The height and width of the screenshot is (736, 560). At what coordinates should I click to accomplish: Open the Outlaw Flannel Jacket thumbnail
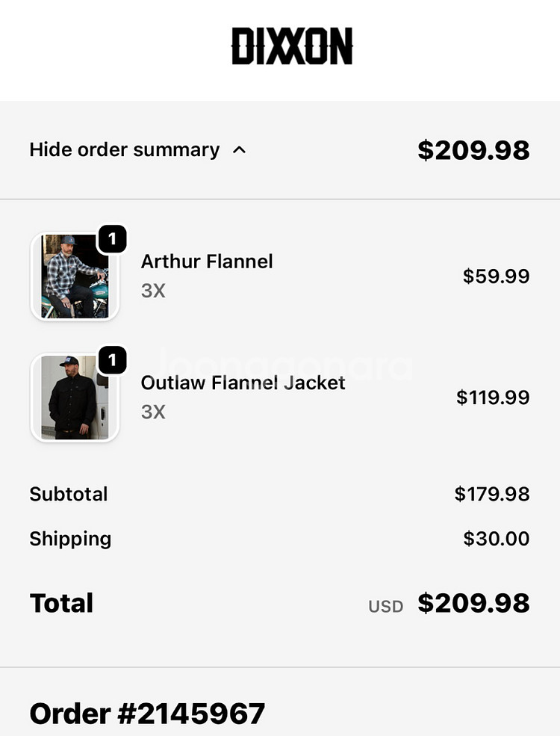[x=74, y=398]
